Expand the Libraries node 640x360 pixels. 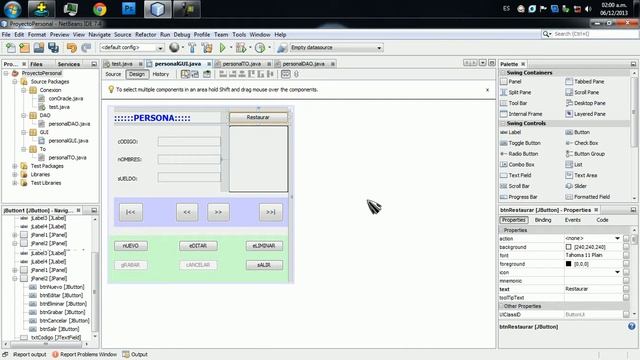[x=15, y=175]
